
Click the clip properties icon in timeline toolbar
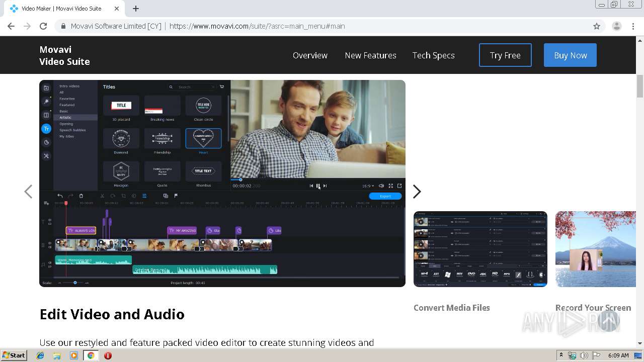click(x=144, y=196)
